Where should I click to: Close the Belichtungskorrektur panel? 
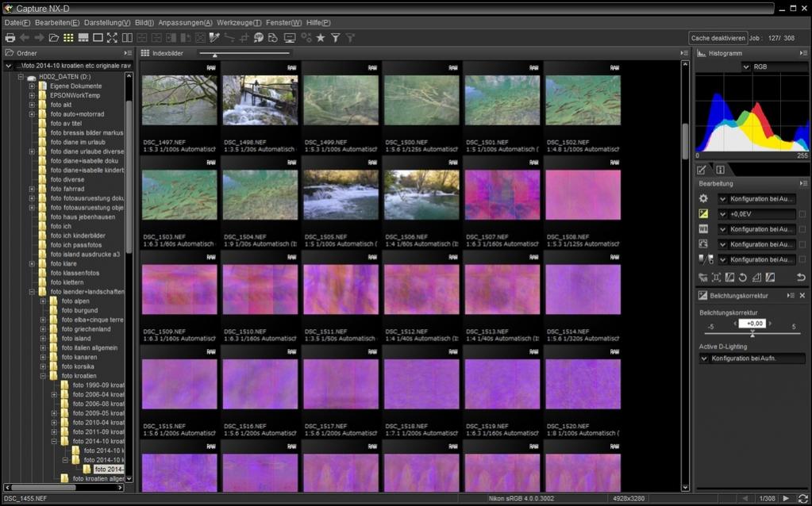802,295
